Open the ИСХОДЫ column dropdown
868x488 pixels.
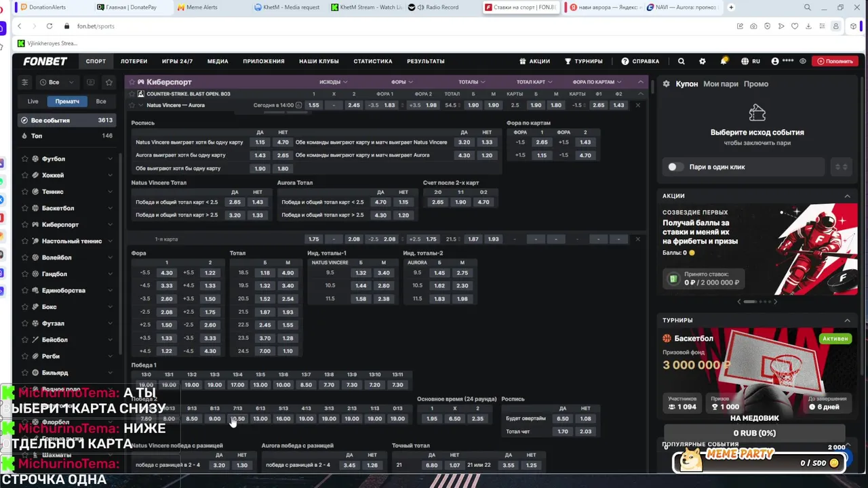pos(332,82)
